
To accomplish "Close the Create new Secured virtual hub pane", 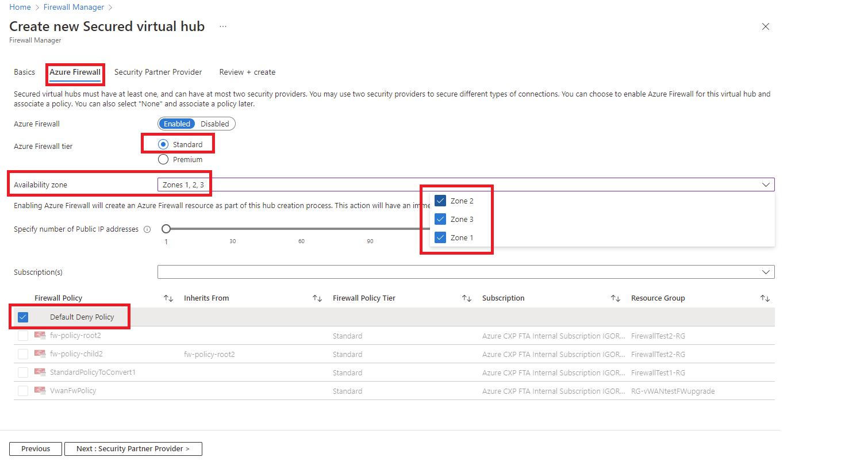I will click(x=766, y=26).
